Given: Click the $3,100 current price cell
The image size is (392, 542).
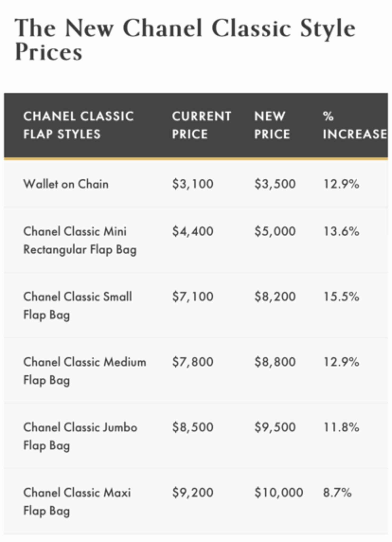Looking at the screenshot, I should tap(193, 184).
